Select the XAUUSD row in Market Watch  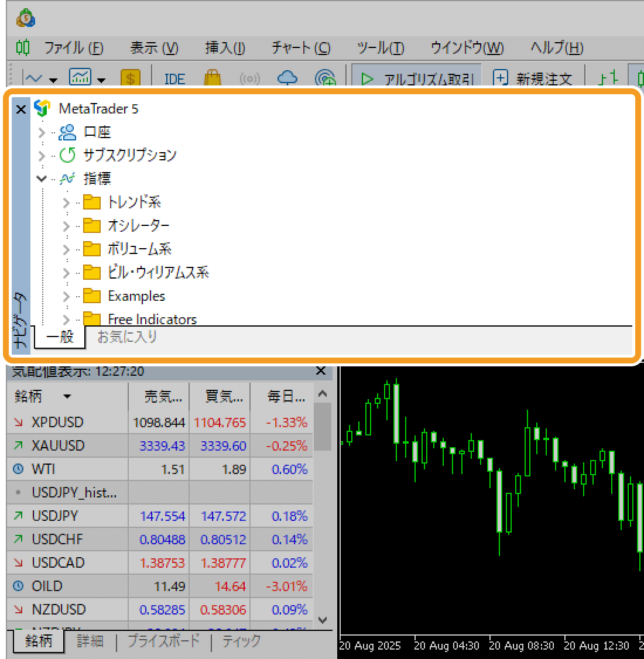tap(58, 446)
